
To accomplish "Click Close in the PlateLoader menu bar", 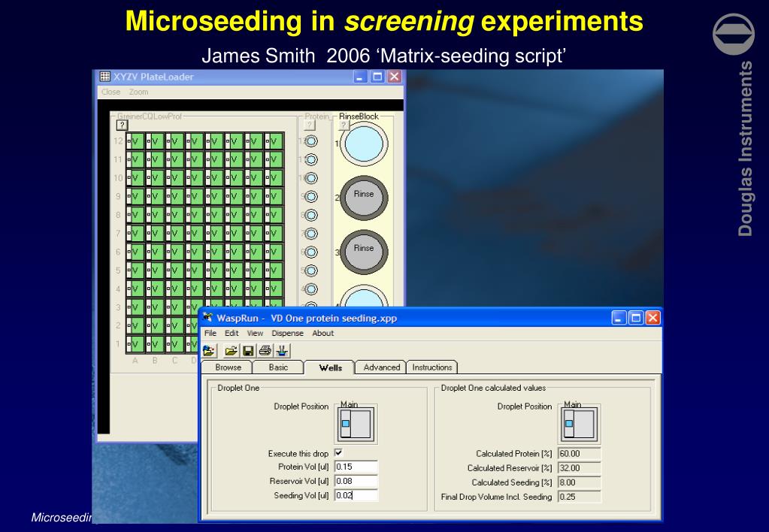I will (111, 92).
